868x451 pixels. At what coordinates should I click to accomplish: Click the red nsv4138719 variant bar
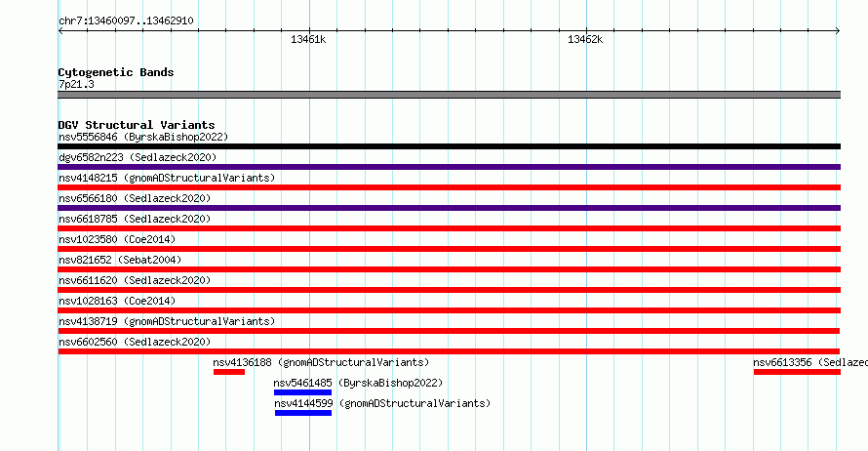point(449,331)
